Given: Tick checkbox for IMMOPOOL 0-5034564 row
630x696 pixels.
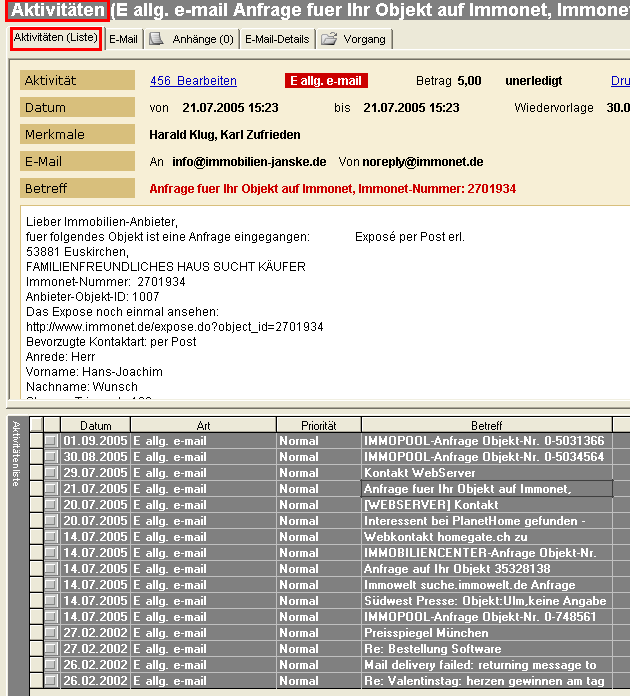Looking at the screenshot, I should [51, 457].
